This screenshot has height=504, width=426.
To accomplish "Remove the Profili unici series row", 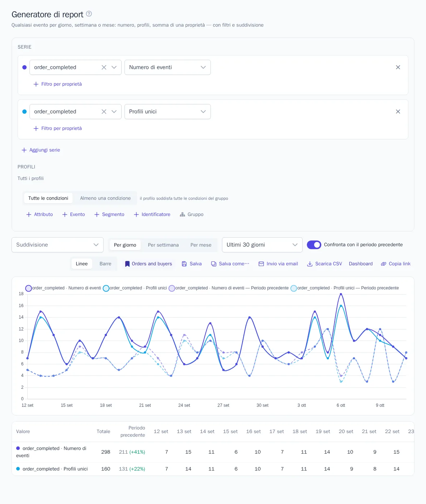I will (x=398, y=112).
